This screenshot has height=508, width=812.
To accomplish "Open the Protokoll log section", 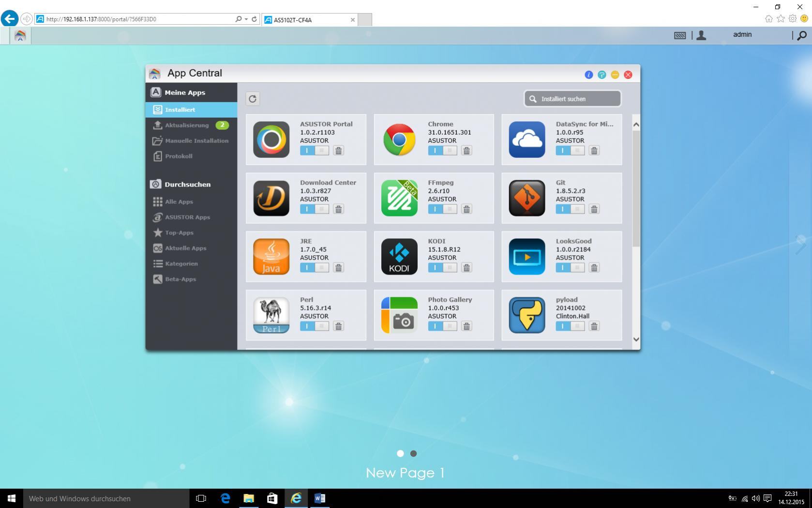I will [x=191, y=156].
